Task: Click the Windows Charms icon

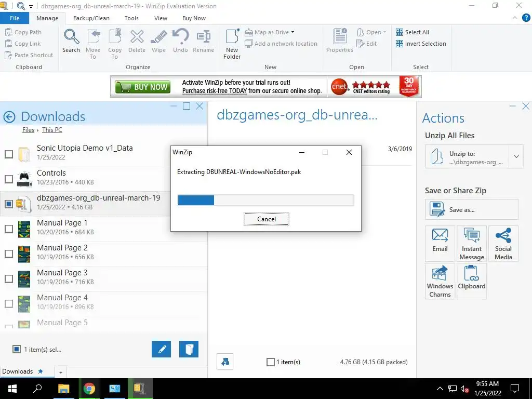Action: click(440, 281)
